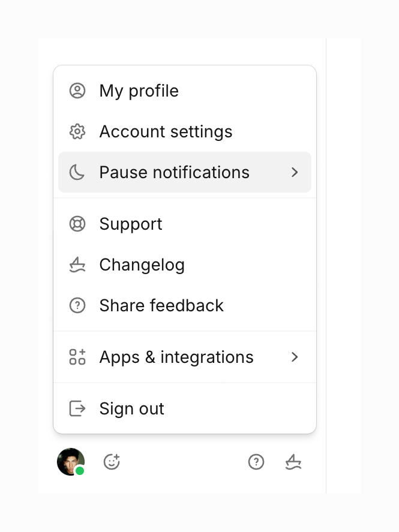Expand the Pause notifications submenu
The width and height of the screenshot is (399, 532).
(295, 172)
